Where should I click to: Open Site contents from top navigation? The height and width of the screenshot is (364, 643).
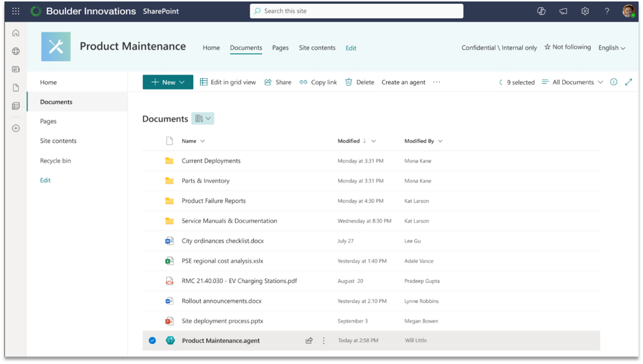(317, 48)
